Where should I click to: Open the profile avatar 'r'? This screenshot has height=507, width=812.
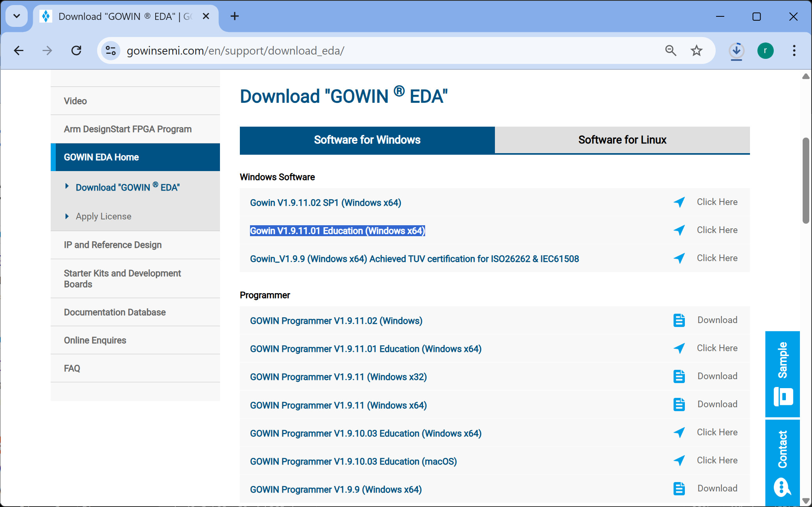(765, 51)
